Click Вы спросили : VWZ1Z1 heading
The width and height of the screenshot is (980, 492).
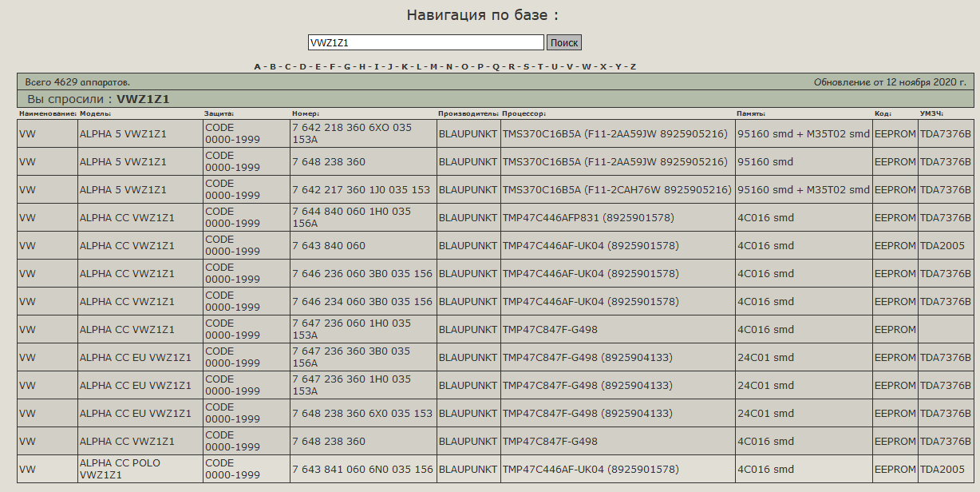(x=98, y=99)
